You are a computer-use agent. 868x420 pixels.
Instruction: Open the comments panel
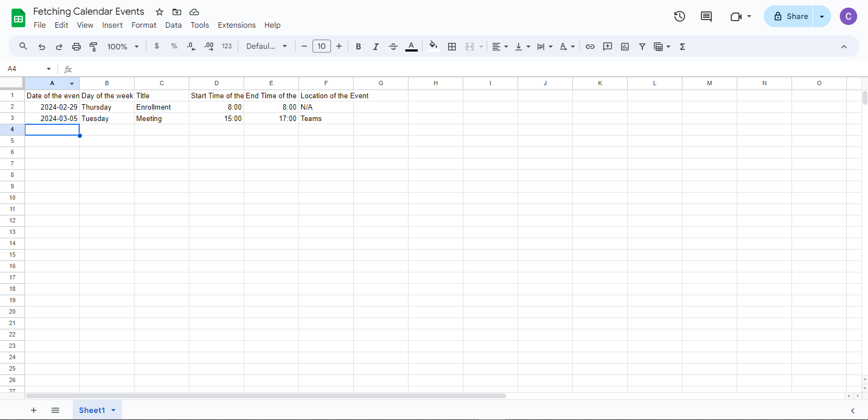click(706, 16)
